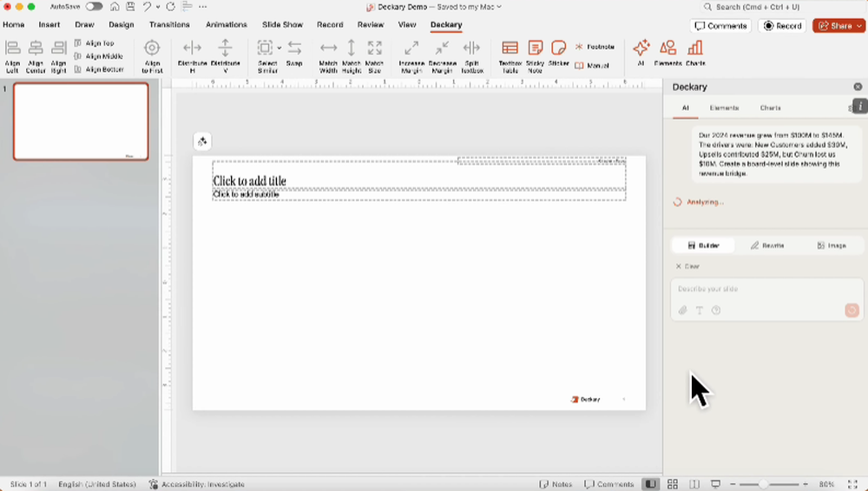Click Match Size
The height and width of the screenshot is (491, 868).
[375, 56]
